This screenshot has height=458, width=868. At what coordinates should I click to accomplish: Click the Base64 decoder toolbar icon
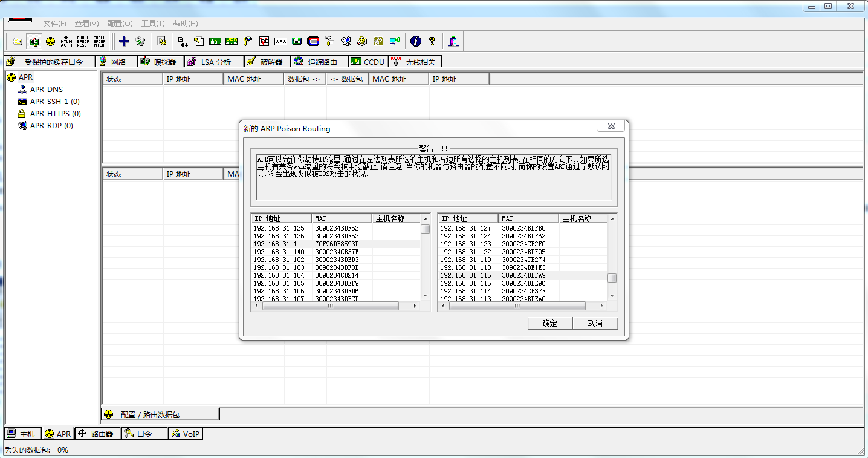[183, 41]
